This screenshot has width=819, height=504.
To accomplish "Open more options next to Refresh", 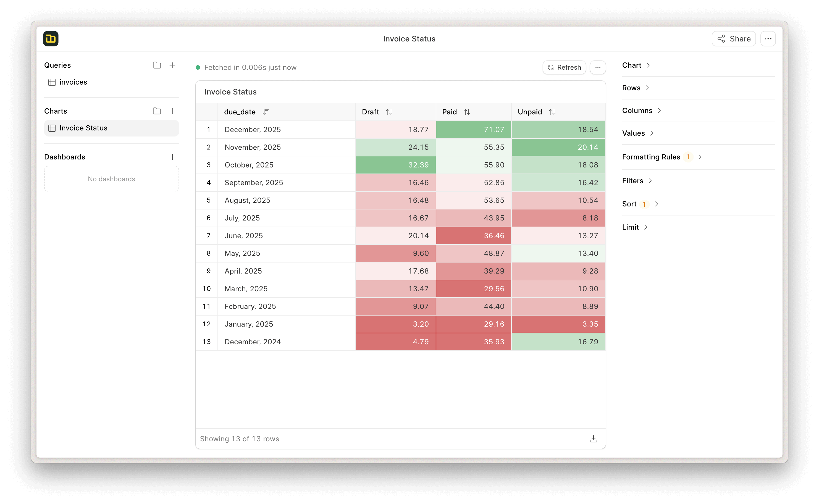I will click(x=598, y=67).
